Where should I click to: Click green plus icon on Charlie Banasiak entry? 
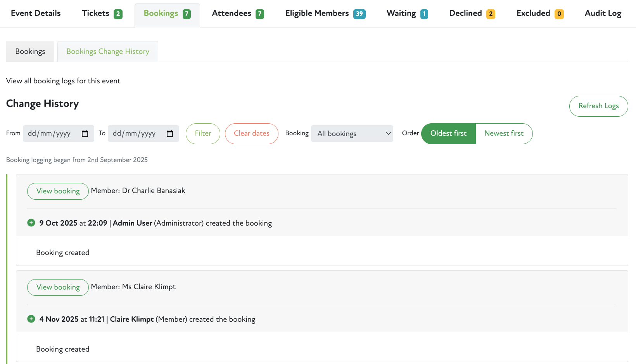click(x=31, y=223)
